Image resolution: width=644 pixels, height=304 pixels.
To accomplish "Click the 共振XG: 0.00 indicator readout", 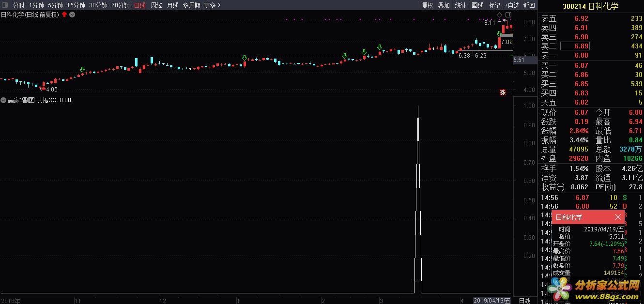I will [x=54, y=100].
